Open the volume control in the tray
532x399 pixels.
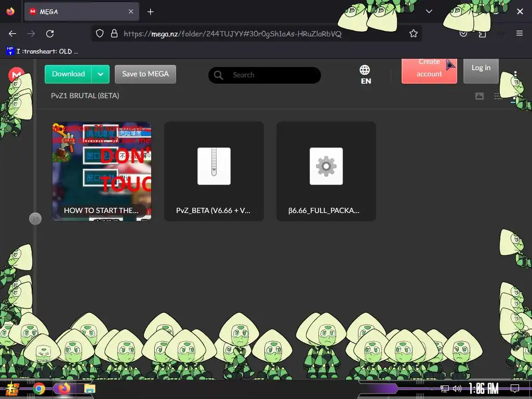(457, 389)
